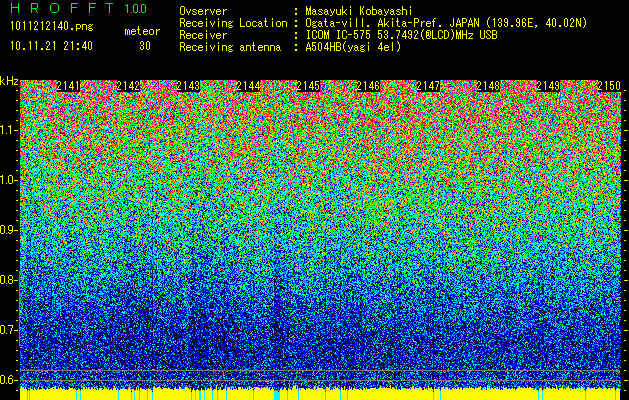Image resolution: width=629 pixels, height=400 pixels.
Task: Click the 2146 time marker
Action: pyautogui.click(x=368, y=86)
